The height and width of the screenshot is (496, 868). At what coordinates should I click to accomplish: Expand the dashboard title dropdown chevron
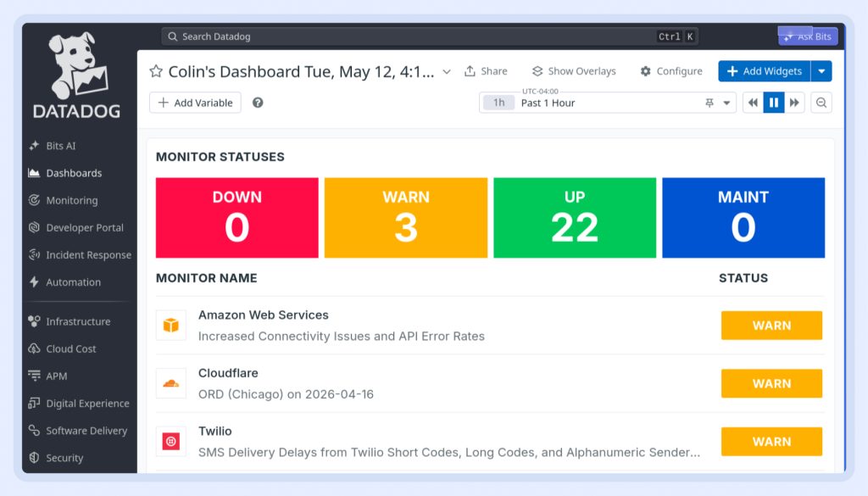pyautogui.click(x=447, y=72)
